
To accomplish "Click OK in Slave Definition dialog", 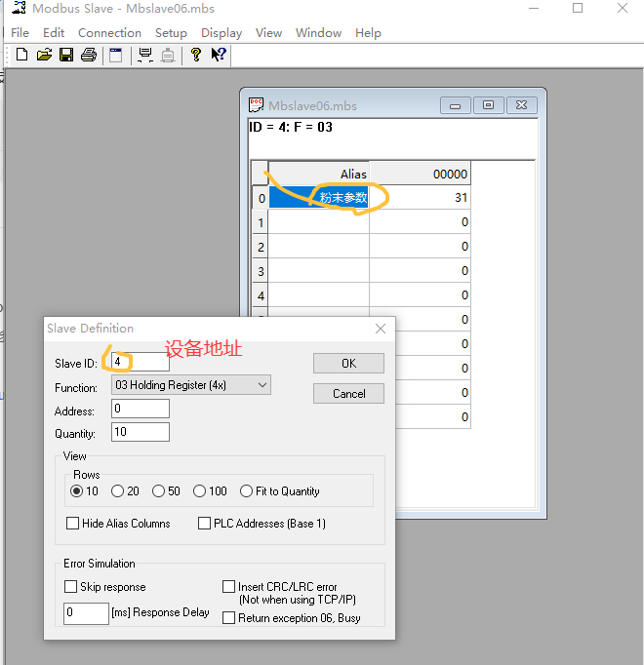I will pyautogui.click(x=348, y=364).
